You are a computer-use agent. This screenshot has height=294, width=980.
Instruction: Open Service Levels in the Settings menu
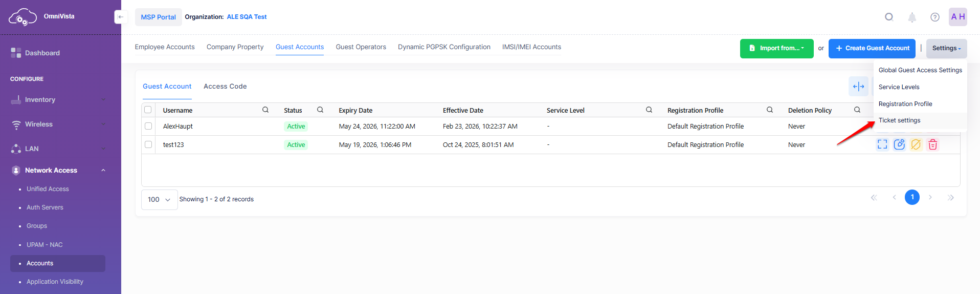tap(899, 87)
